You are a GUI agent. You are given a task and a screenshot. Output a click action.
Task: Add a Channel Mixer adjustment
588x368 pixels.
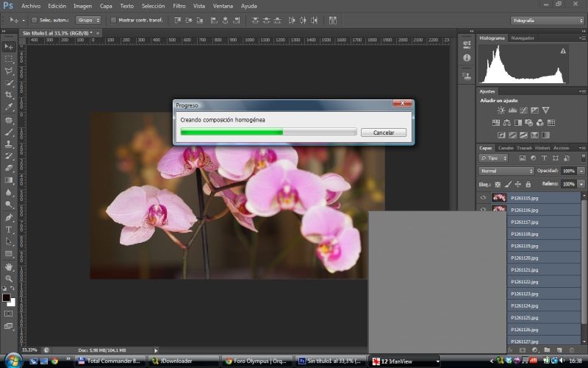point(540,122)
